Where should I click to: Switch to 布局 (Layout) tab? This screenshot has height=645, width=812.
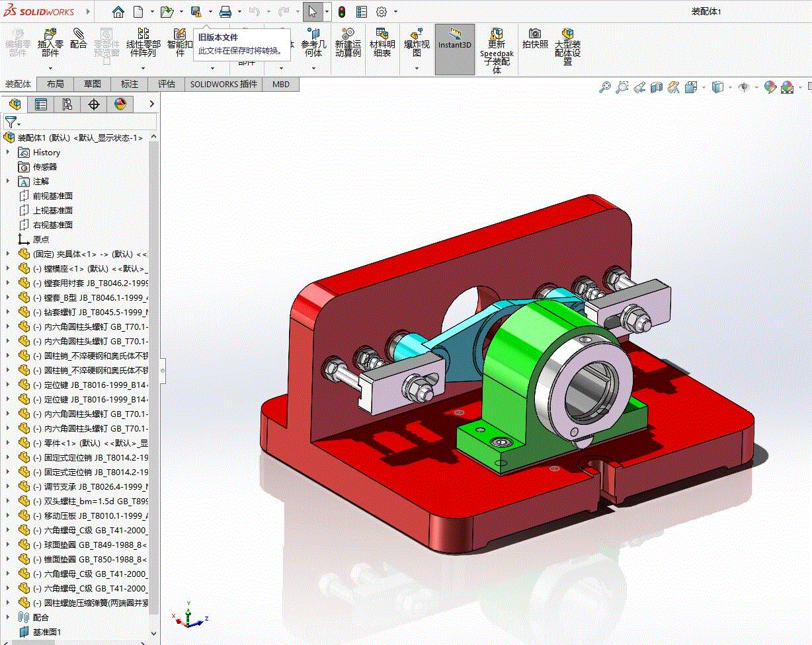(56, 84)
